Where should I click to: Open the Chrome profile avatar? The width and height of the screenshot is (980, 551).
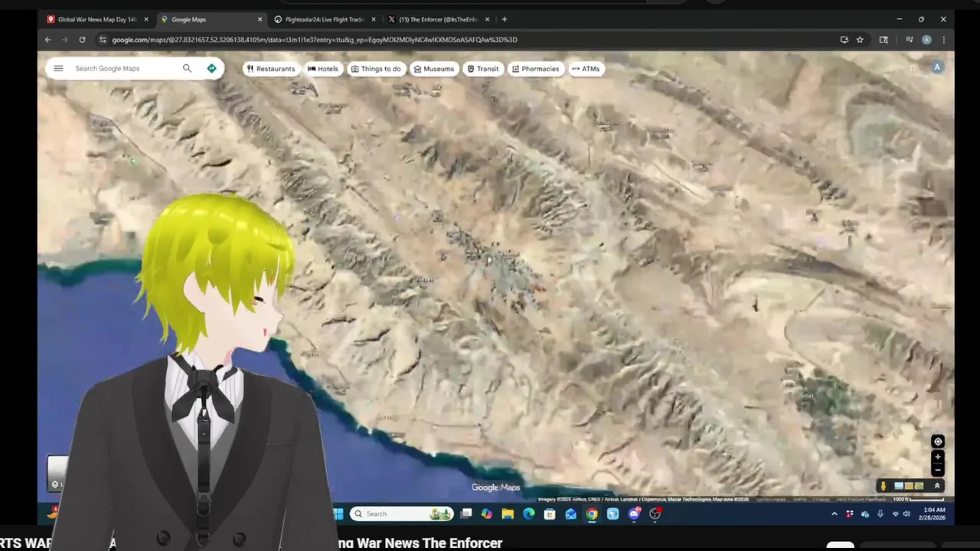coord(926,40)
